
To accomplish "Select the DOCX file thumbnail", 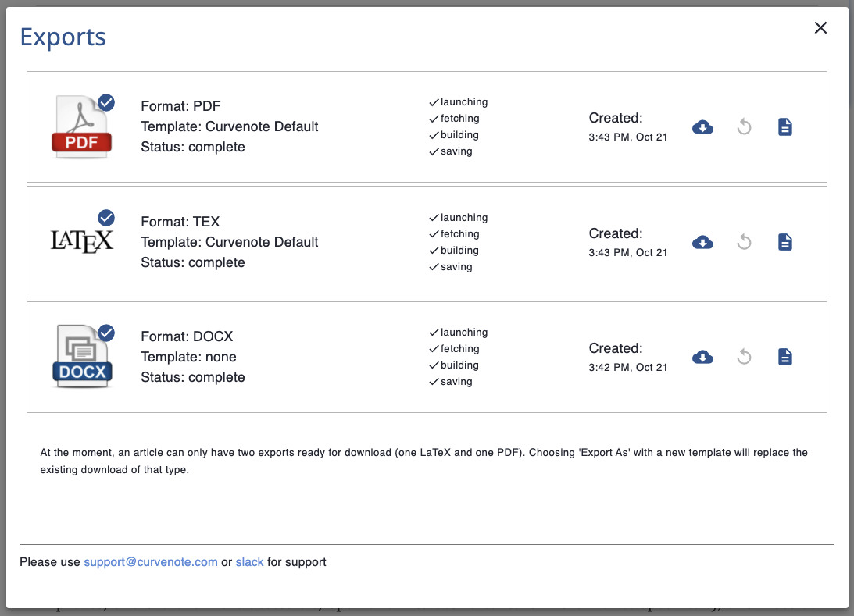I will [81, 357].
